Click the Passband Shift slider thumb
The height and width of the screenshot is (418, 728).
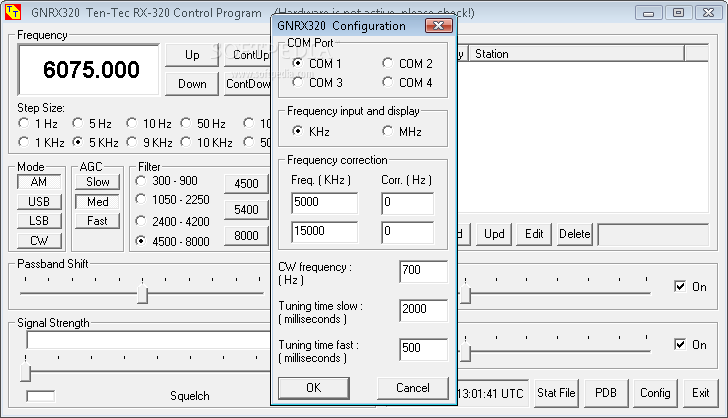tap(143, 294)
